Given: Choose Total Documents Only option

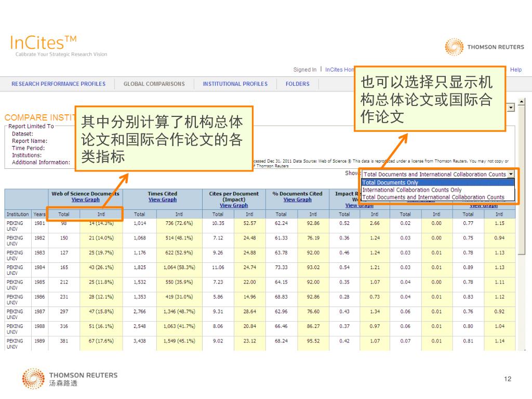Looking at the screenshot, I should point(437,182).
